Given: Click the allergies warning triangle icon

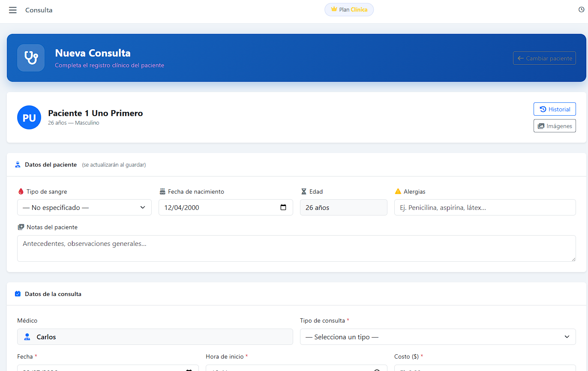Looking at the screenshot, I should 398,191.
